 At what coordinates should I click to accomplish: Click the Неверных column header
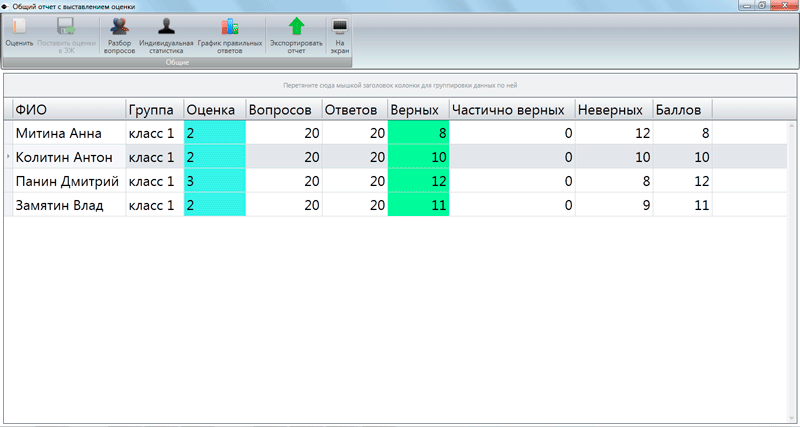613,108
